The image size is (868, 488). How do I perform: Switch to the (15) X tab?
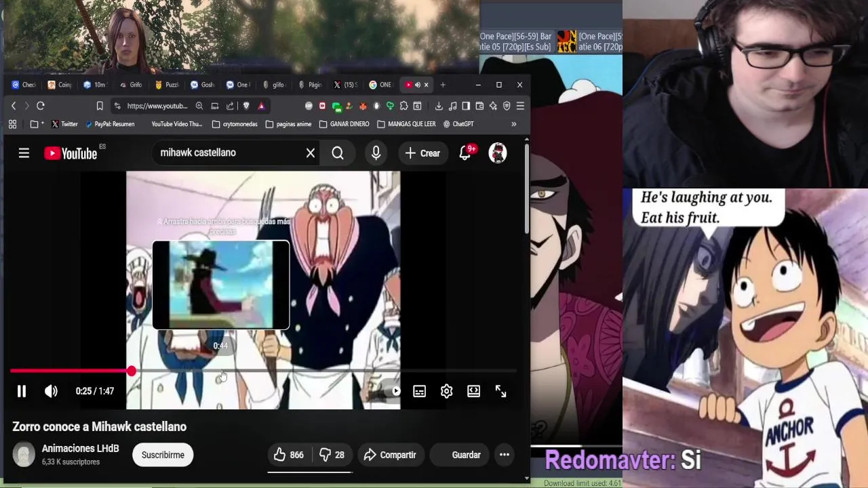click(345, 85)
